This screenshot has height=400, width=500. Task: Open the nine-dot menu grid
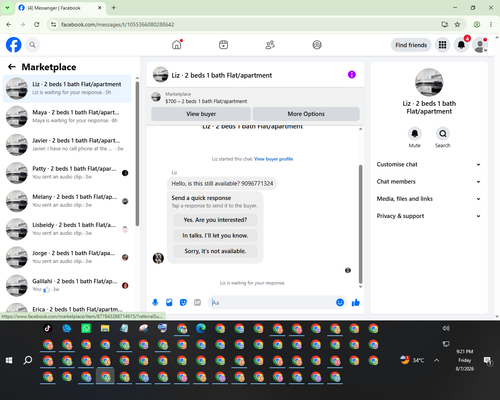point(442,45)
